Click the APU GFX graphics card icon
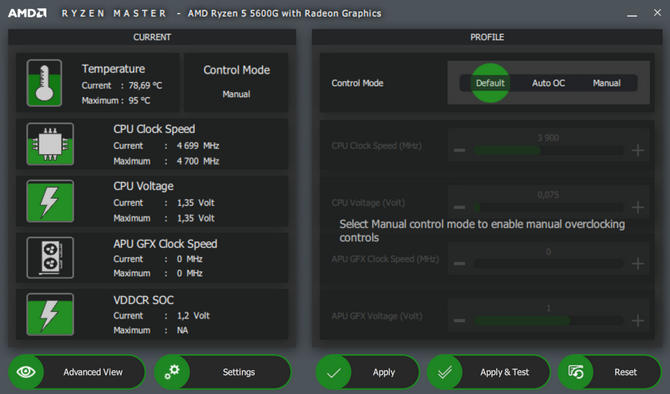 pyautogui.click(x=50, y=258)
